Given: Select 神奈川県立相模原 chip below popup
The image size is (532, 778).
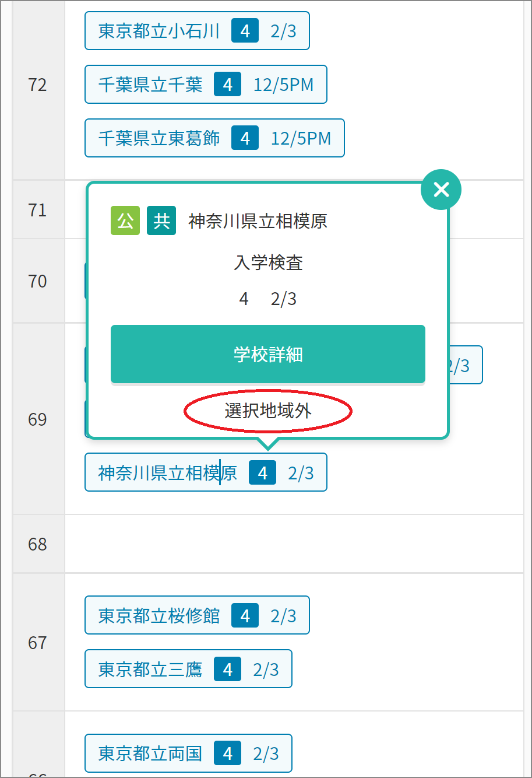Looking at the screenshot, I should (x=206, y=472).
